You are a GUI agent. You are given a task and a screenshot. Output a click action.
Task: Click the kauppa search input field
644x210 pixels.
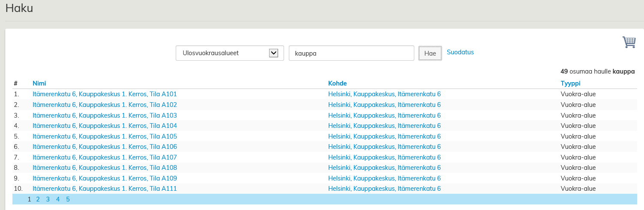[351, 53]
